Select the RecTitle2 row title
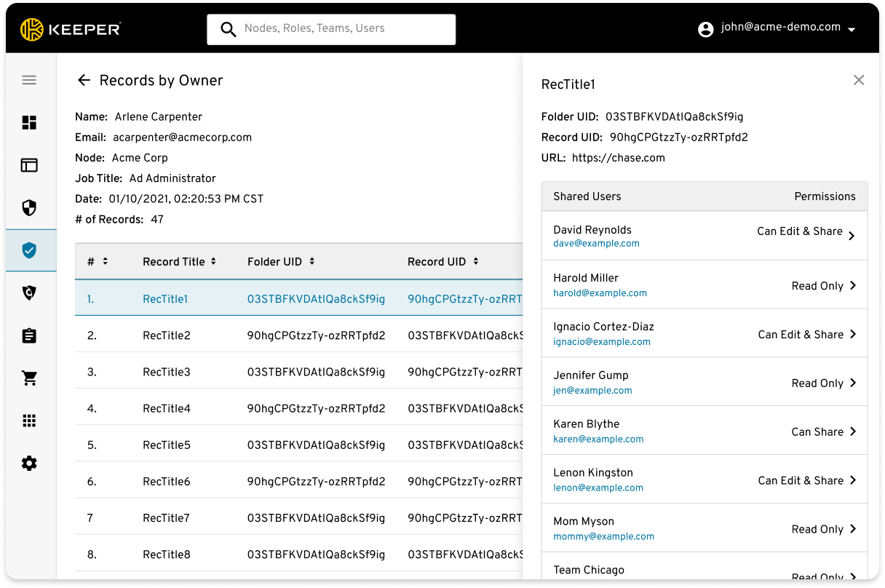This screenshot has height=588, width=885. (x=167, y=335)
